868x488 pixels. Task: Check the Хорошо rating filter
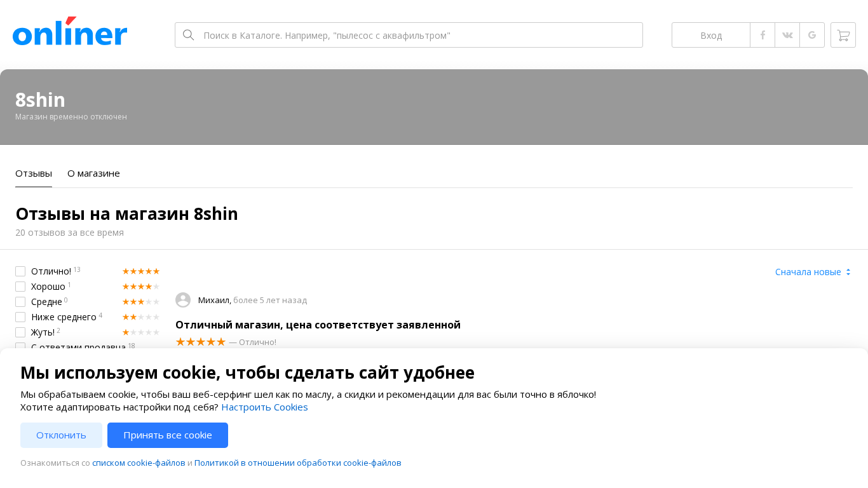pyautogui.click(x=20, y=287)
